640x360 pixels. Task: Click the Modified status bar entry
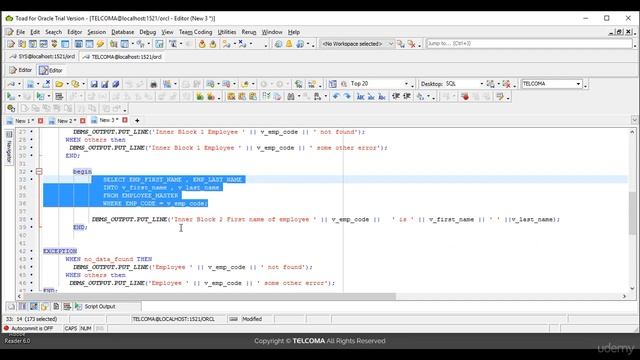pyautogui.click(x=252, y=319)
